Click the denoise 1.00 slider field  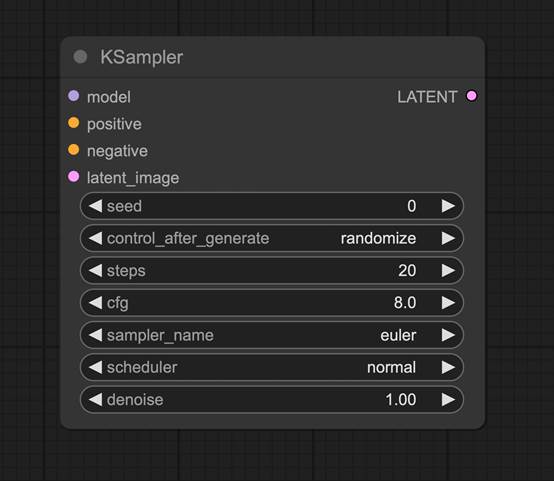[x=272, y=400]
